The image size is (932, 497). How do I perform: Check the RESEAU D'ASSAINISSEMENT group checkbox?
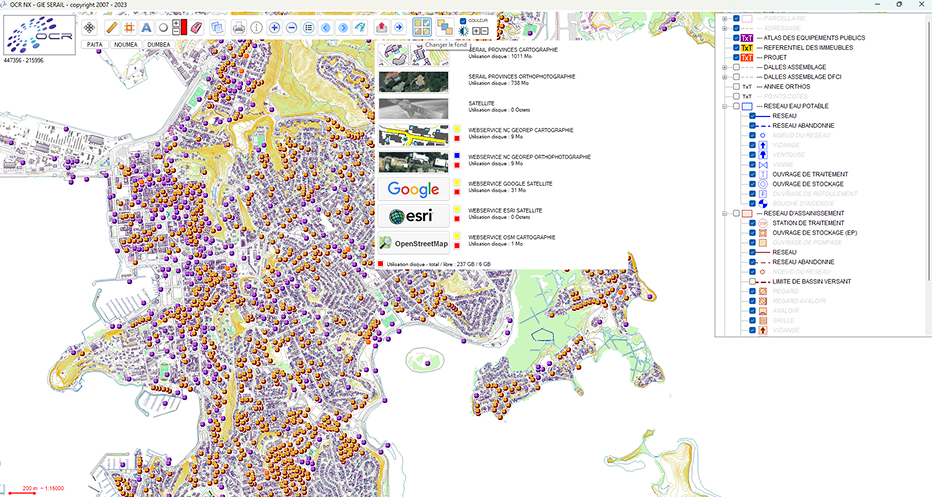736,213
